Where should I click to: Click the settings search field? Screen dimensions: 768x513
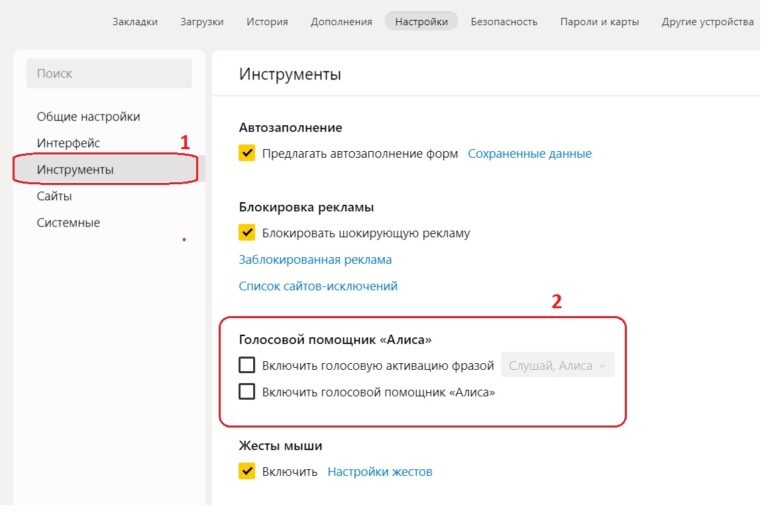(x=109, y=74)
